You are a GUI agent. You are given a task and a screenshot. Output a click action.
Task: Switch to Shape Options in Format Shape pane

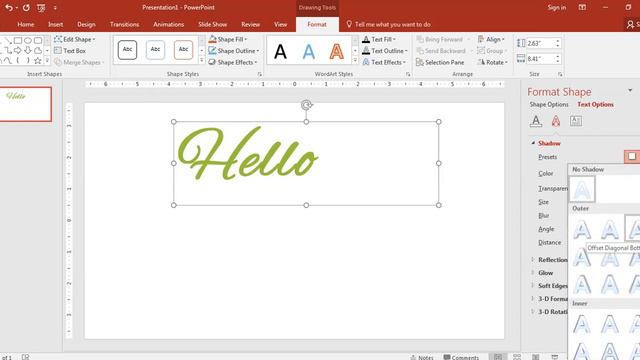[x=549, y=104]
